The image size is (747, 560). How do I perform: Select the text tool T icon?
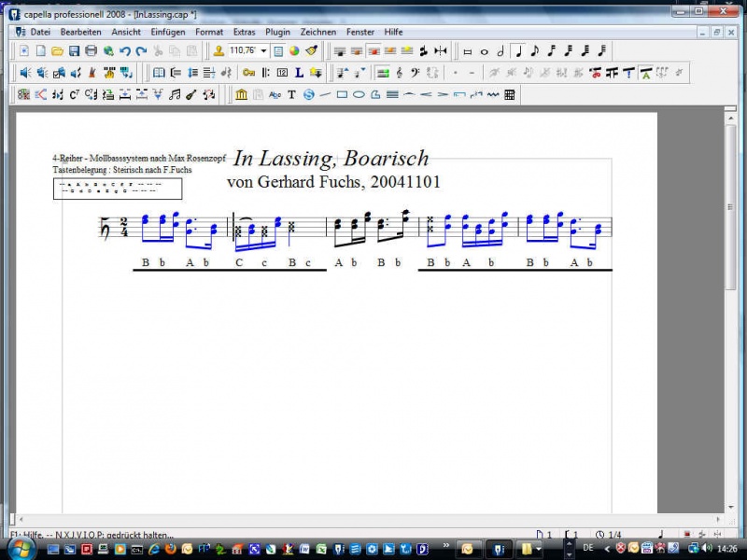(291, 94)
